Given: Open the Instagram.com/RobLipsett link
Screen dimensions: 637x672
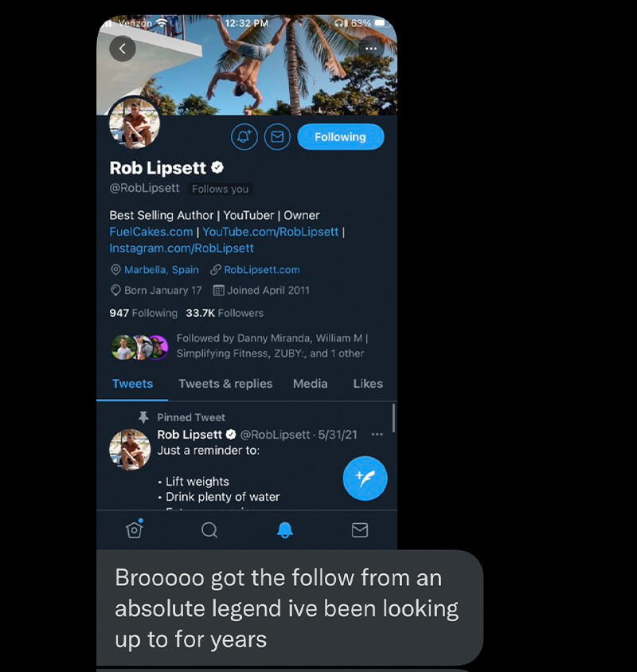Looking at the screenshot, I should [182, 248].
